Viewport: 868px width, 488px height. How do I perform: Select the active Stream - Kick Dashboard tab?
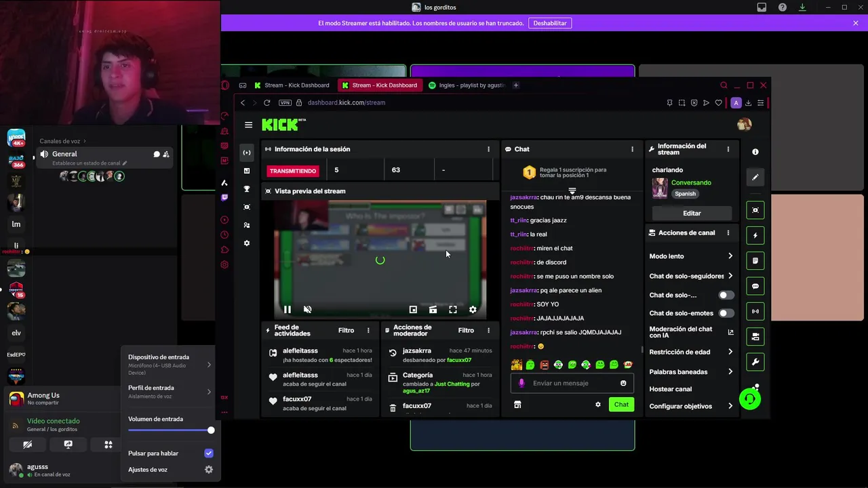tap(380, 85)
